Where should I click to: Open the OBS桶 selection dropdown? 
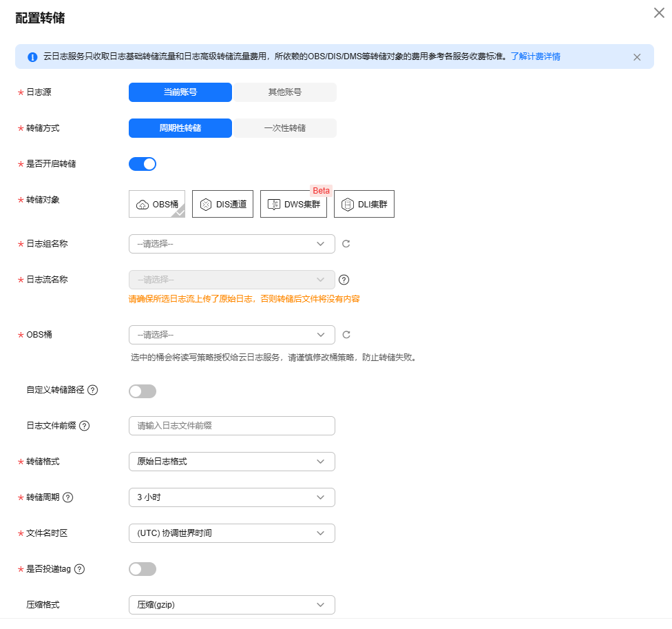(232, 335)
